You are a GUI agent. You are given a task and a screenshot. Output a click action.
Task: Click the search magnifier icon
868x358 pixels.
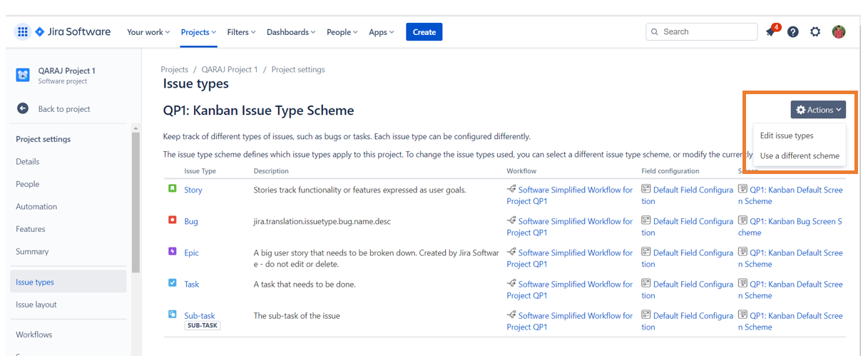655,32
